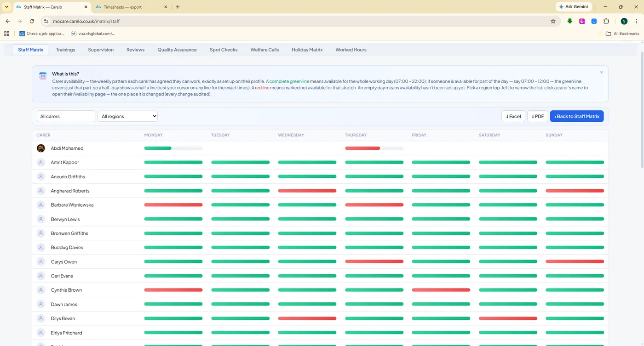Click Barbara Wisniewska's Monday red bar
This screenshot has width=644, height=346.
click(173, 205)
